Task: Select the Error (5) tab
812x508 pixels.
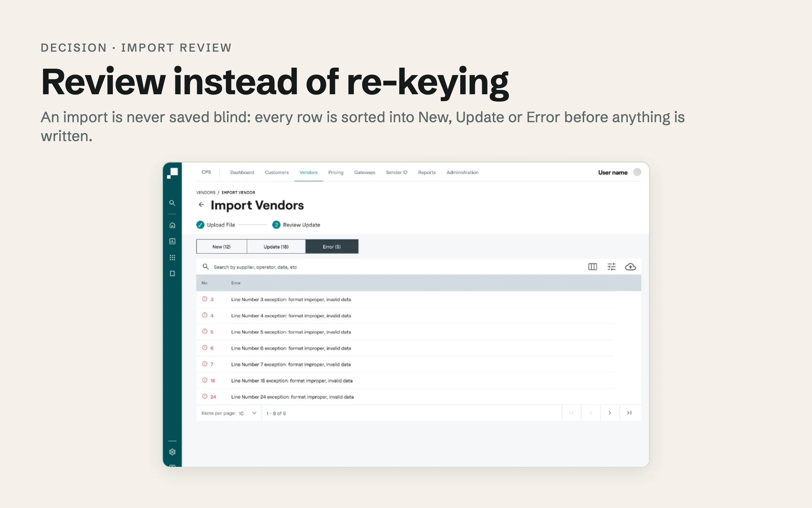Action: coord(332,247)
